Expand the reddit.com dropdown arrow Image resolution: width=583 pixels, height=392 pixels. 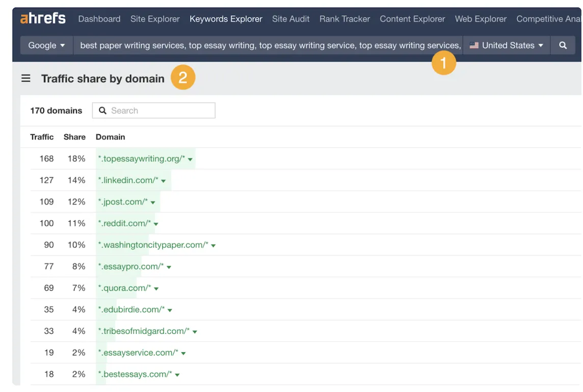tap(156, 224)
